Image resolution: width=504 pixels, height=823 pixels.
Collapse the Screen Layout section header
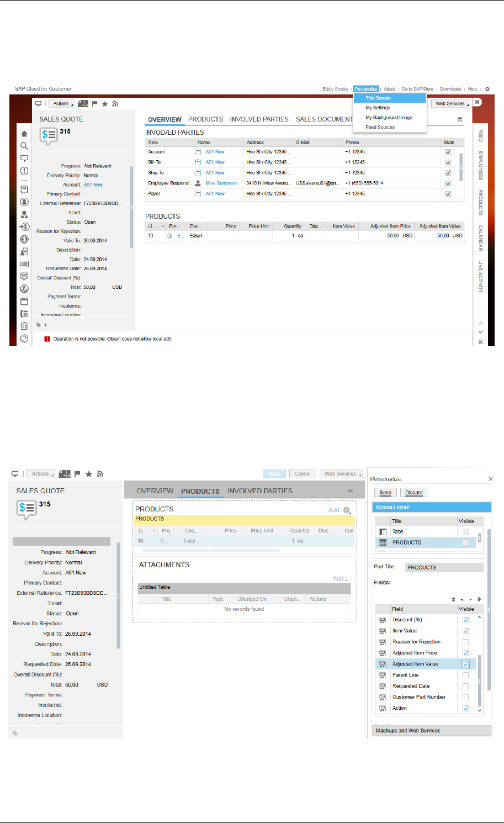pyautogui.click(x=432, y=507)
